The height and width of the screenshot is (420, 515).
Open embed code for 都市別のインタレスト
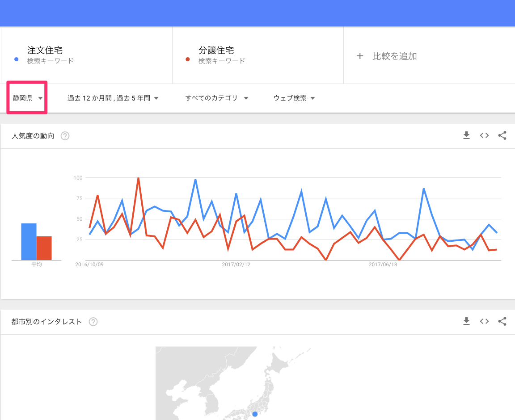(484, 321)
